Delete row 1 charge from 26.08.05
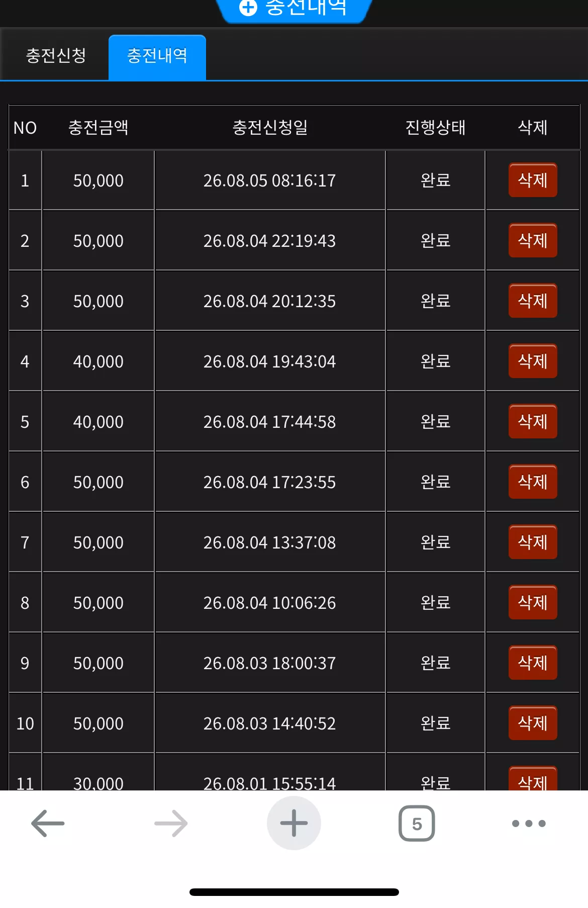 tap(533, 180)
